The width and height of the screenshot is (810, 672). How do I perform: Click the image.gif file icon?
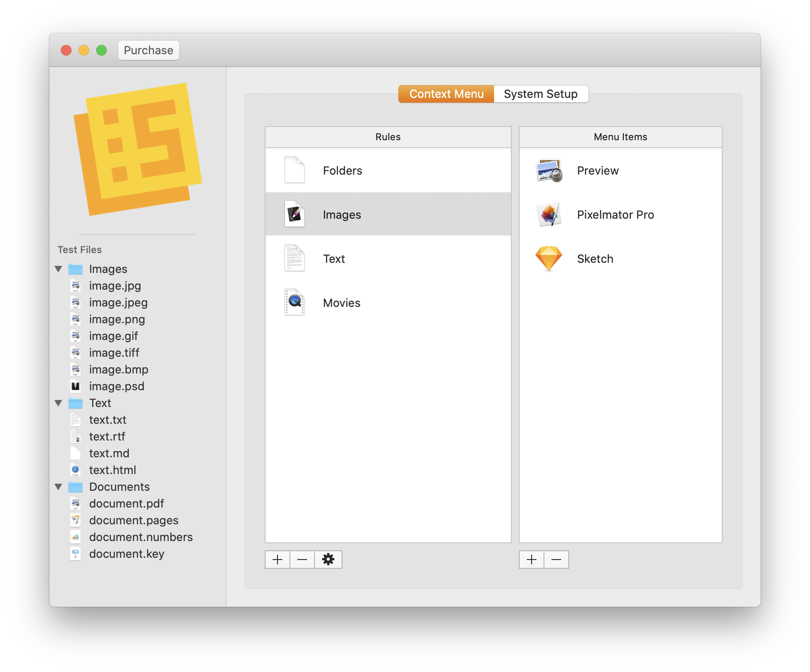coord(75,336)
